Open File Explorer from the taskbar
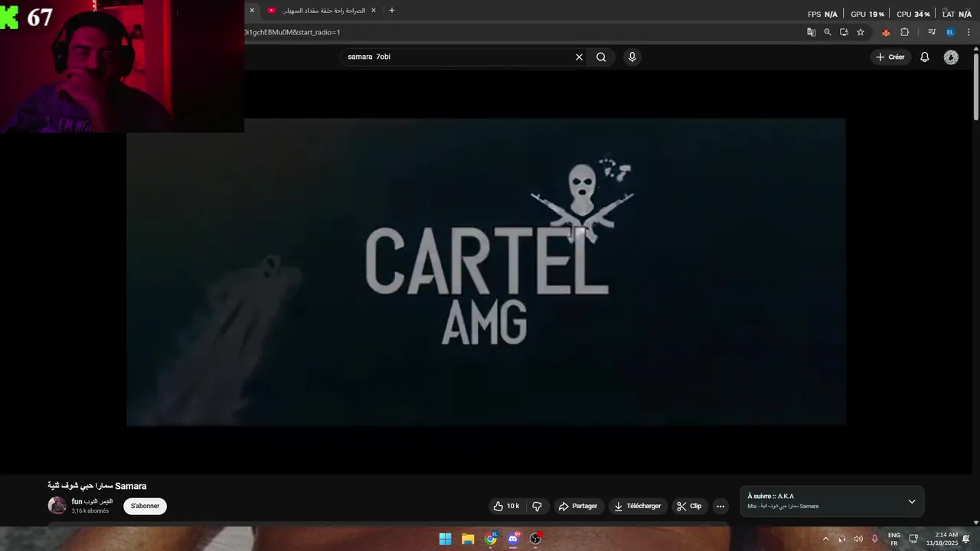 click(468, 539)
